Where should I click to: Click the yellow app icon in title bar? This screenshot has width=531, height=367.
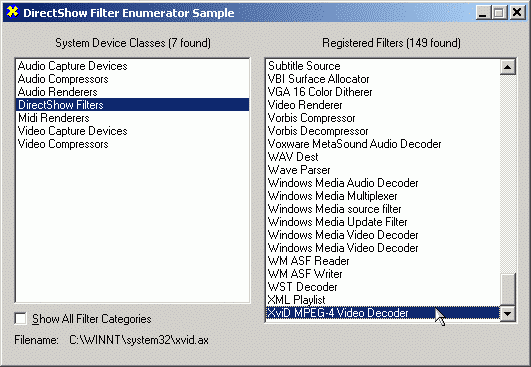13,12
